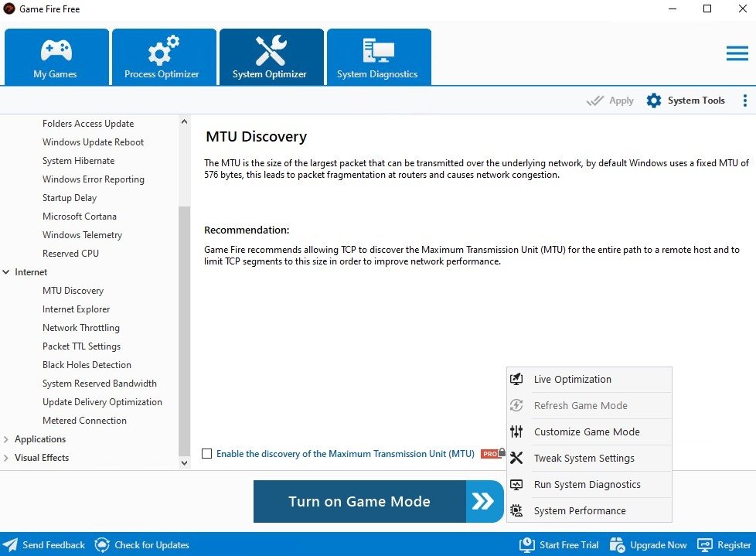Select Windows Telemetry in the sidebar
This screenshot has width=756, height=556.
coord(83,235)
